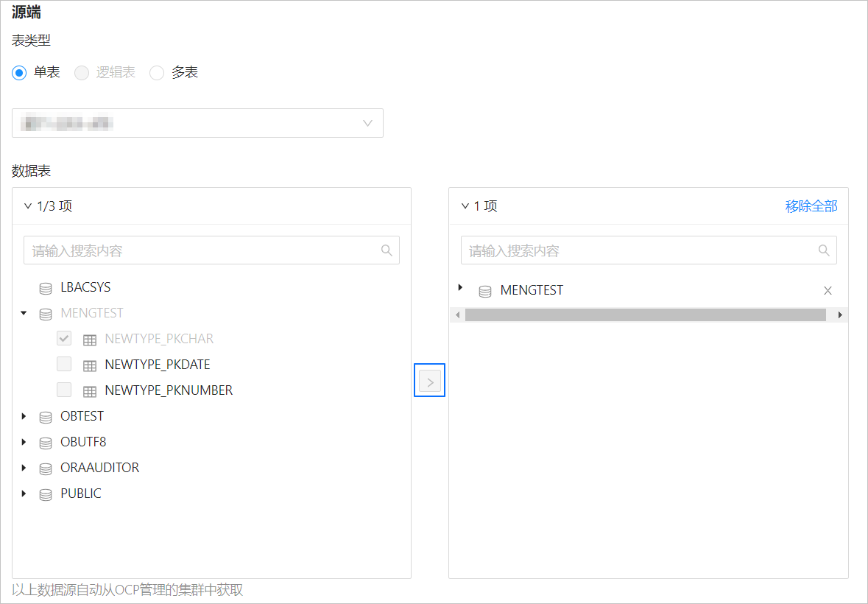Click the right panel search magnifier icon
This screenshot has width=868, height=604.
point(825,250)
